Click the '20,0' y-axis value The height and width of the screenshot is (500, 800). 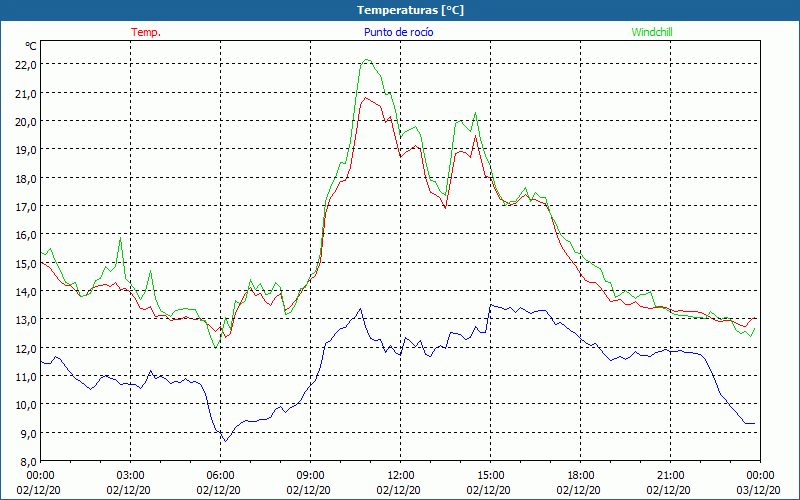point(27,121)
